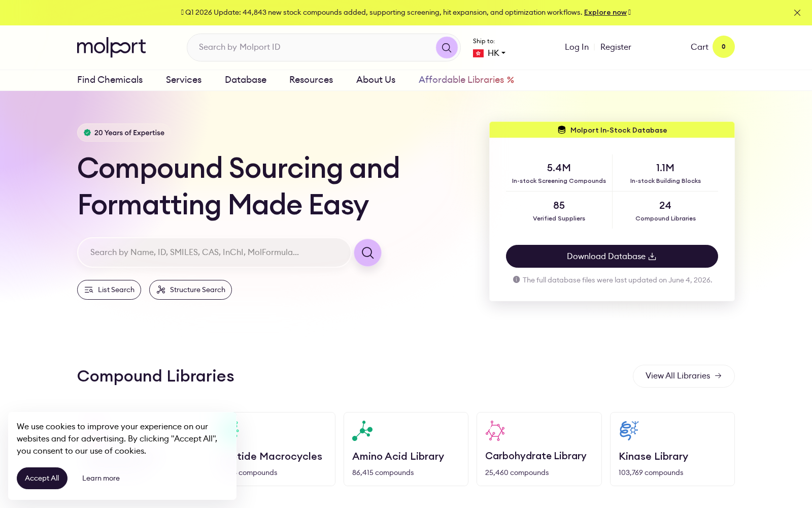
Task: Click the Kinase Library icon
Action: click(x=629, y=431)
